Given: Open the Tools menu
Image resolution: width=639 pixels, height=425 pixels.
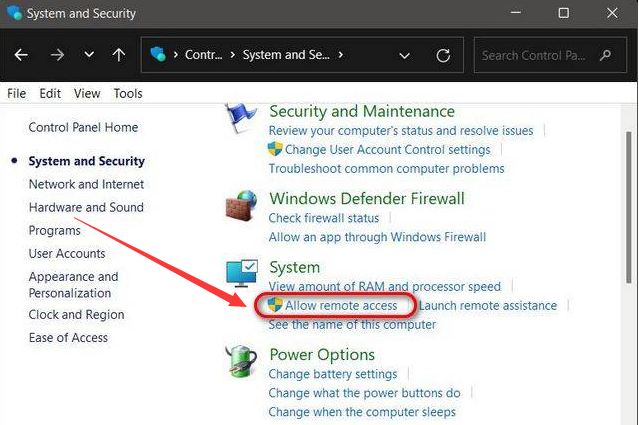Looking at the screenshot, I should 128,93.
